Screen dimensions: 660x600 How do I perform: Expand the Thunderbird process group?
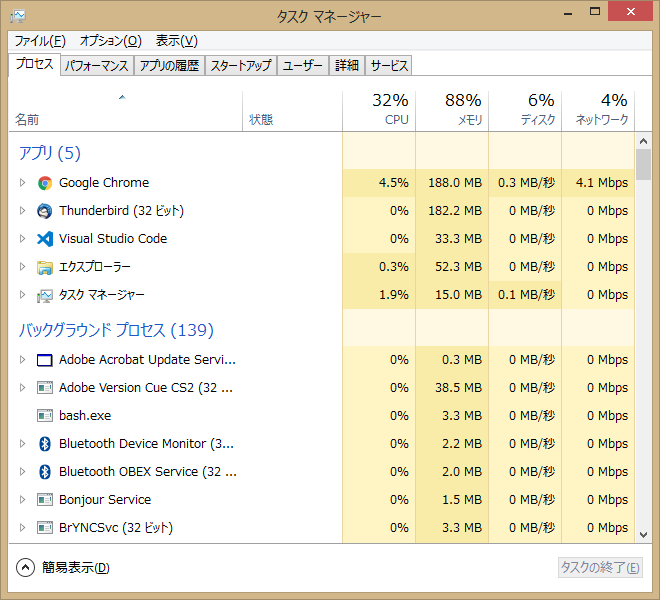(22, 211)
